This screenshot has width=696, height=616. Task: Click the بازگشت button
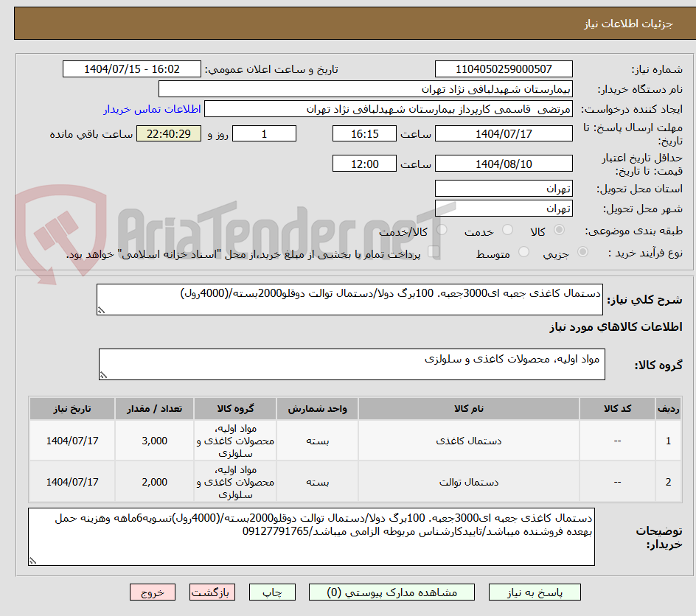click(x=212, y=592)
